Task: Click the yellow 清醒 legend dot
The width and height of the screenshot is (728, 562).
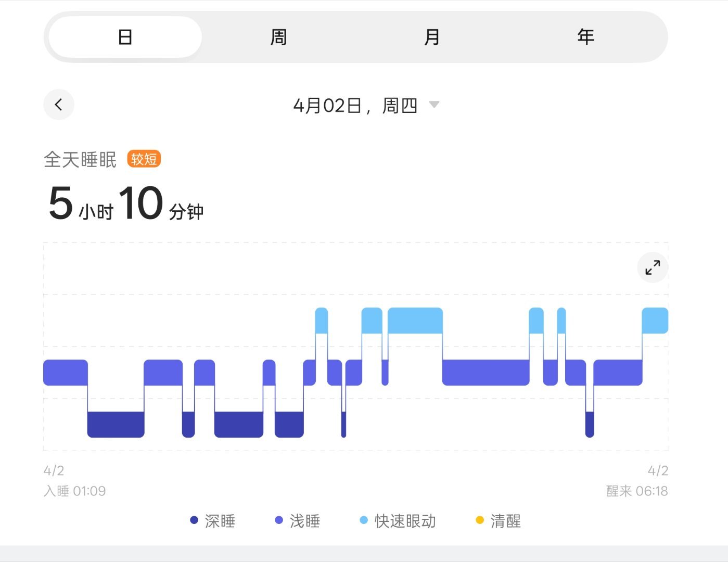Action: (480, 520)
